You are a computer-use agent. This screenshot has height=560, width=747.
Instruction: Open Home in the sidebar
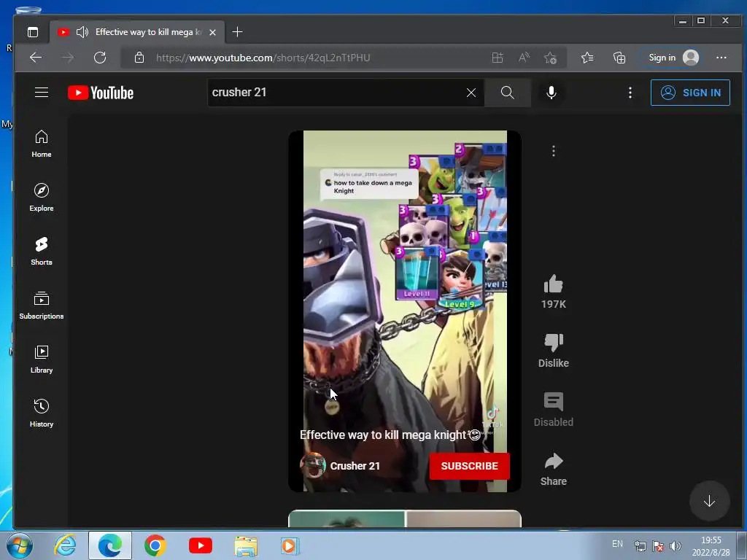42,144
